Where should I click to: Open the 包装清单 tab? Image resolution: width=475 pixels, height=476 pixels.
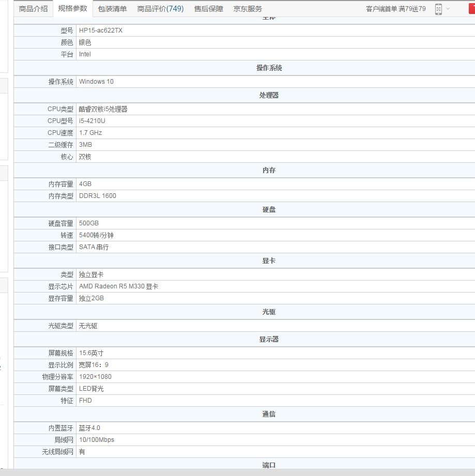pos(112,9)
